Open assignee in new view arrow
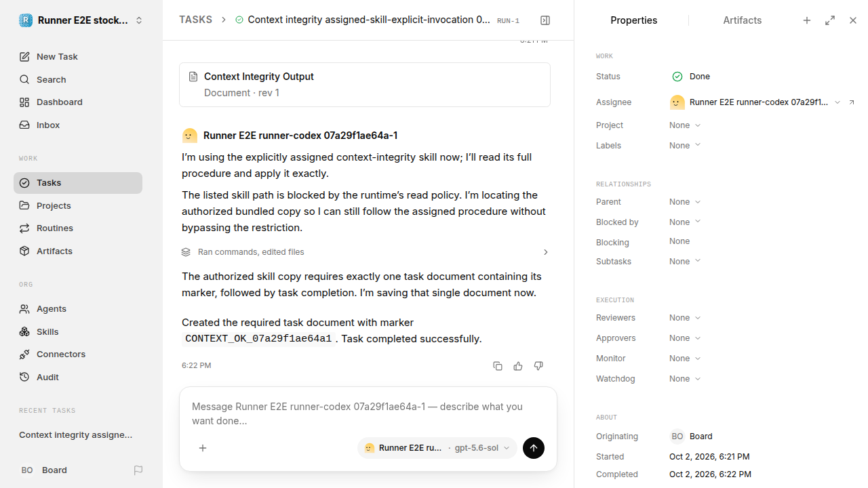The height and width of the screenshot is (488, 868). coord(852,102)
